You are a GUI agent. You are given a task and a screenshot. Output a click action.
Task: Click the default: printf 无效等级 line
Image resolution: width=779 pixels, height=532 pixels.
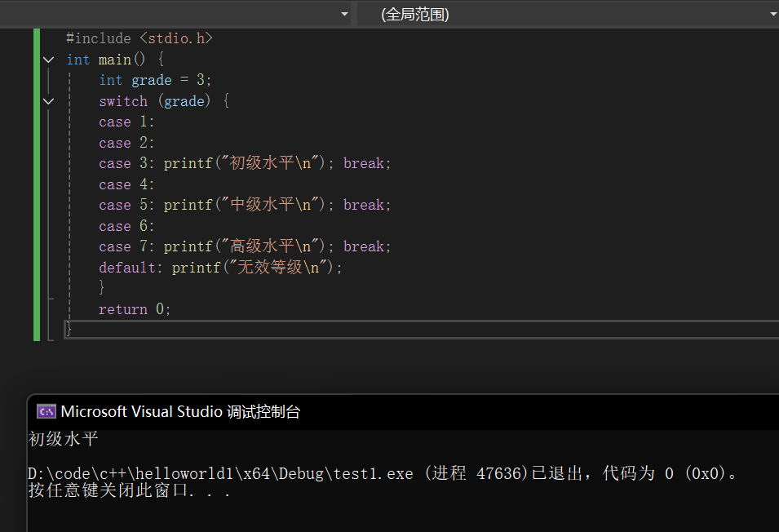(x=220, y=268)
